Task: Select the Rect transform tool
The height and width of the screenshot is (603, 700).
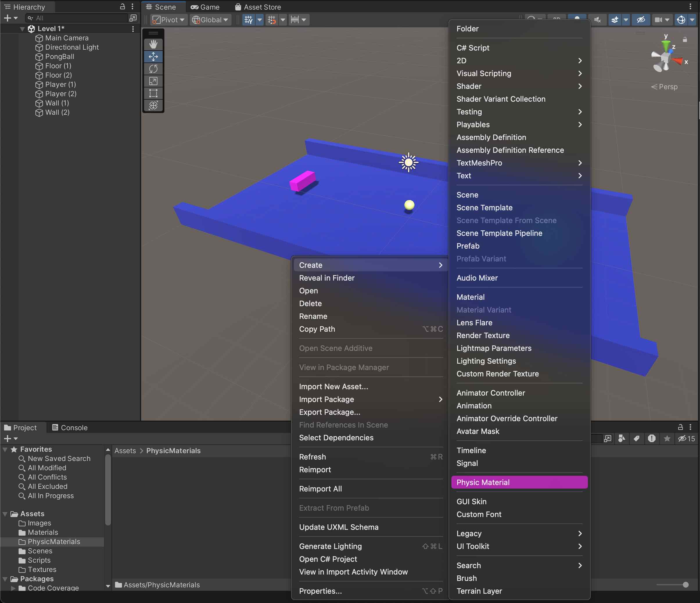Action: pos(153,93)
